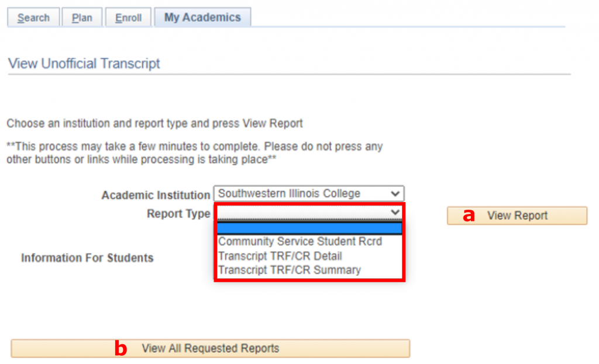Choose Community Service Student Rcrd option
599x364 pixels.
[300, 241]
